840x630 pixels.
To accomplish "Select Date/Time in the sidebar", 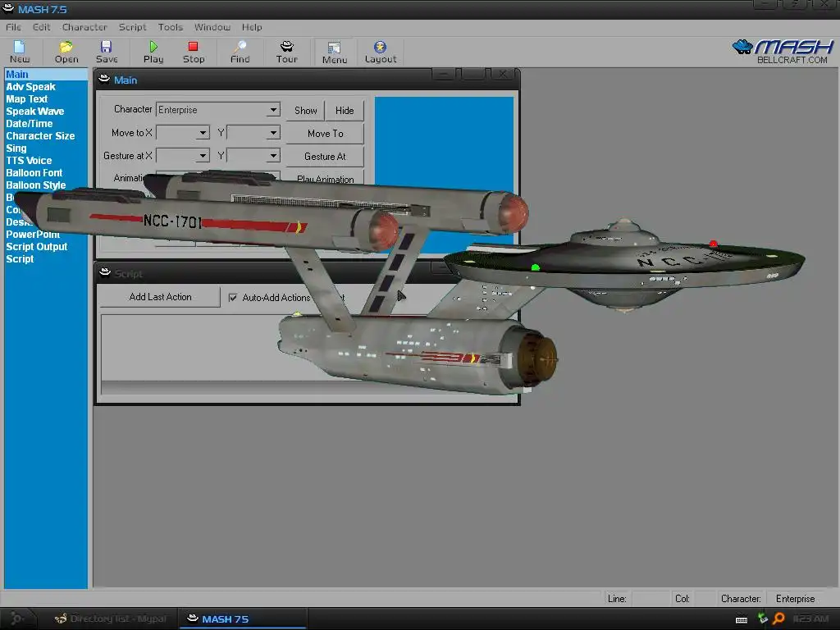I will coord(29,124).
